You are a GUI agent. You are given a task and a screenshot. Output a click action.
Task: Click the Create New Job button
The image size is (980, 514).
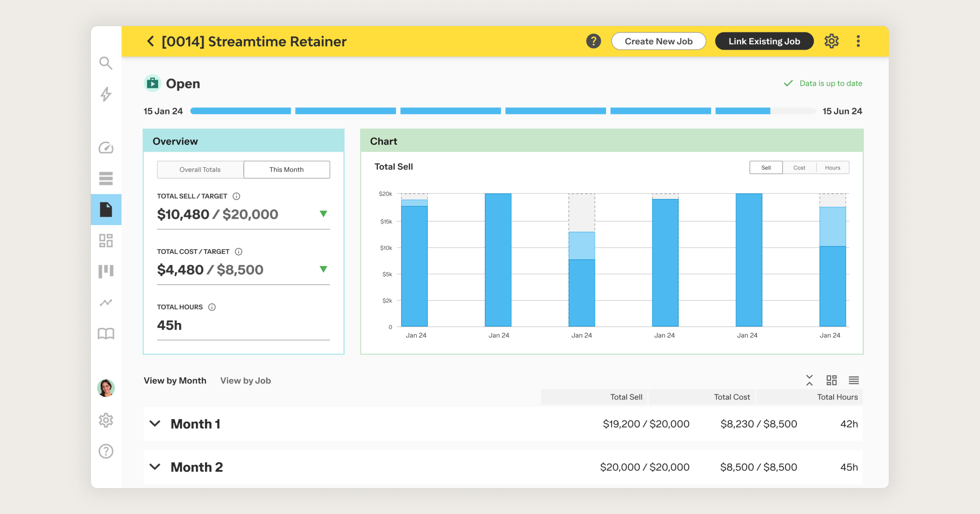[x=658, y=41]
